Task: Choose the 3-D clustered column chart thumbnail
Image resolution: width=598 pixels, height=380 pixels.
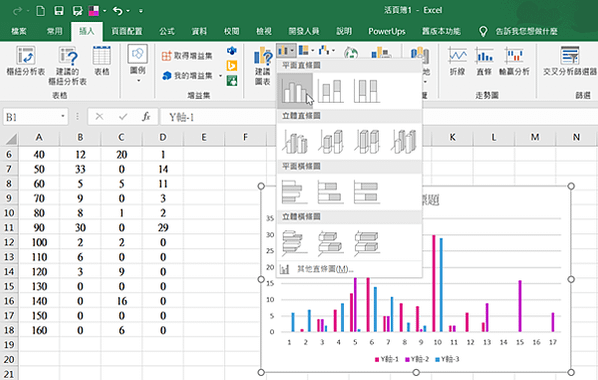Action: click(x=295, y=141)
